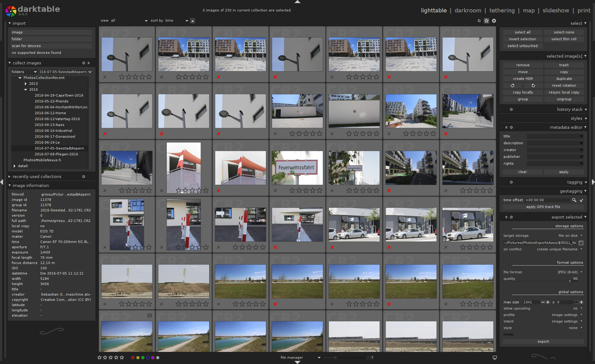Open the file manager layout dropdown
Screen dimensions: 595x364
coord(300,357)
